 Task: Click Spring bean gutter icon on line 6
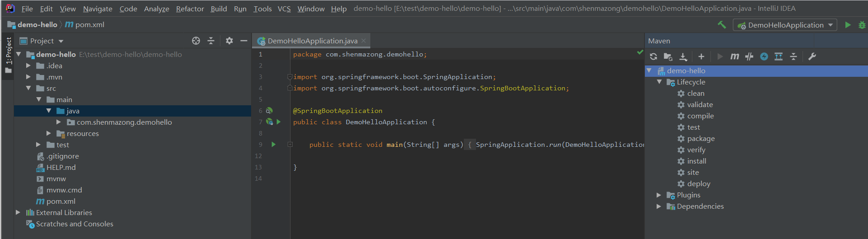(269, 111)
